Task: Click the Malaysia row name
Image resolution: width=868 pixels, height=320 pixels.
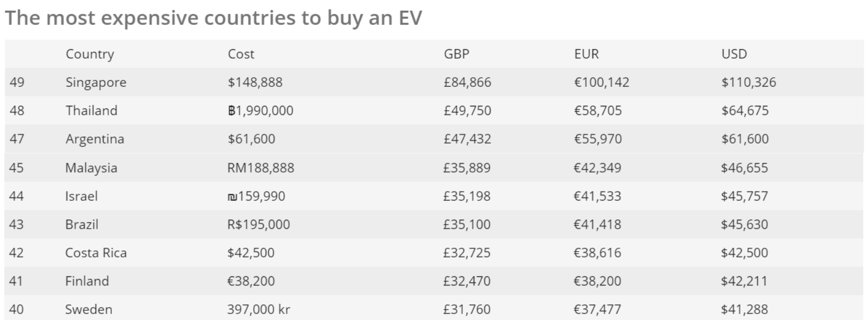Action: pyautogui.click(x=91, y=168)
